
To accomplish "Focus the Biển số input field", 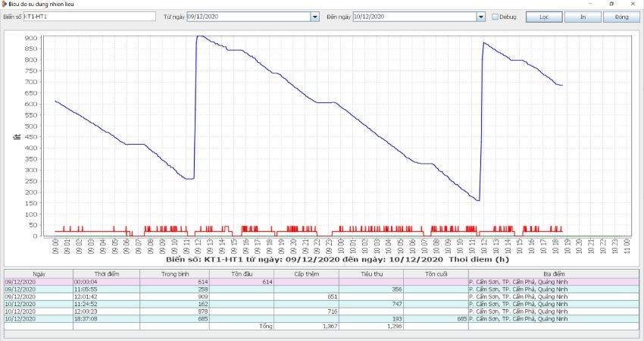I will (89, 17).
